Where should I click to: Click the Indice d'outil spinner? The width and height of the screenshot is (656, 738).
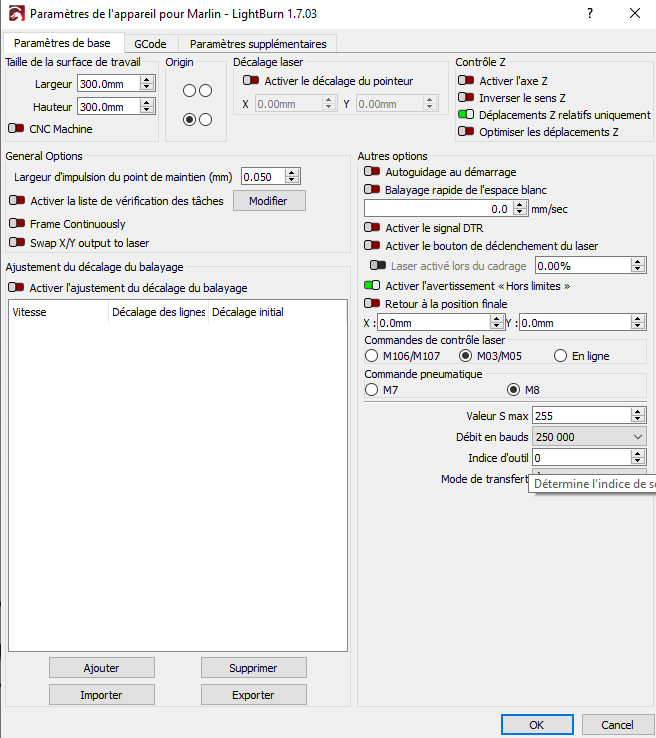tap(638, 457)
